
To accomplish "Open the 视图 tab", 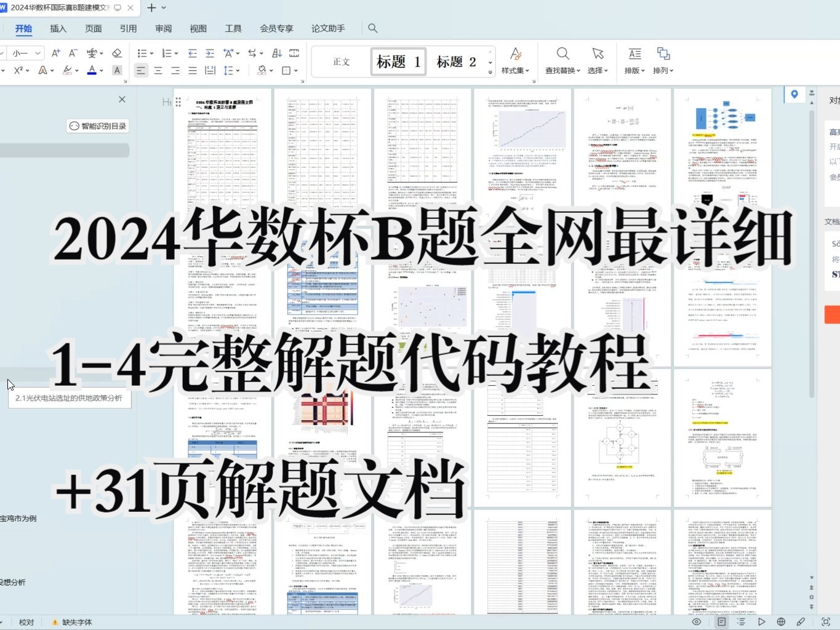I will pos(198,28).
